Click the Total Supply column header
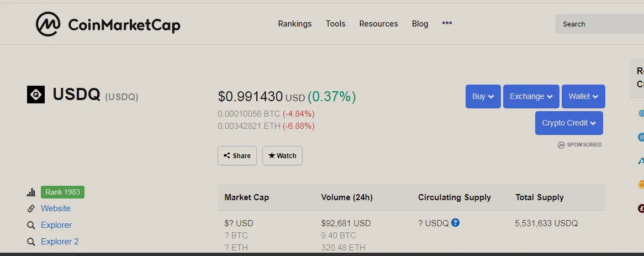The width and height of the screenshot is (644, 256). [539, 197]
